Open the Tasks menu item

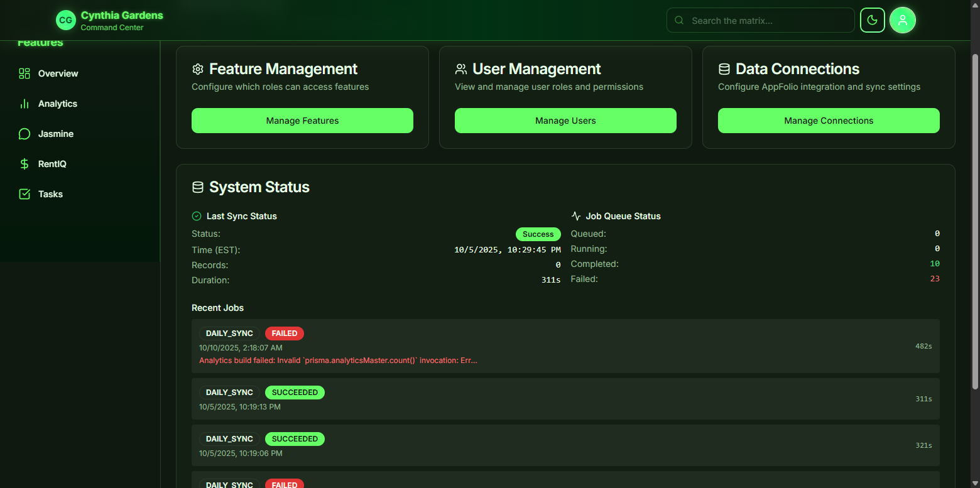pyautogui.click(x=50, y=194)
